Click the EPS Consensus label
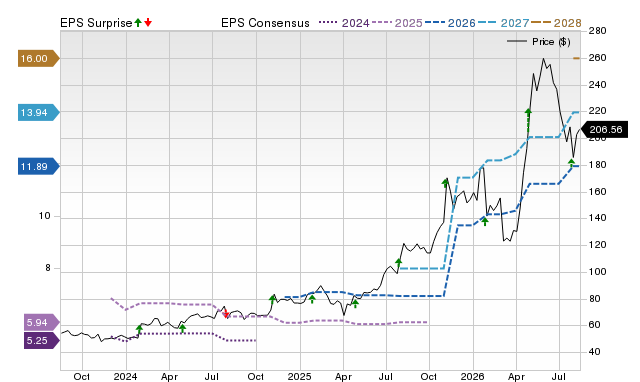This screenshot has height=382, width=640. click(x=265, y=23)
